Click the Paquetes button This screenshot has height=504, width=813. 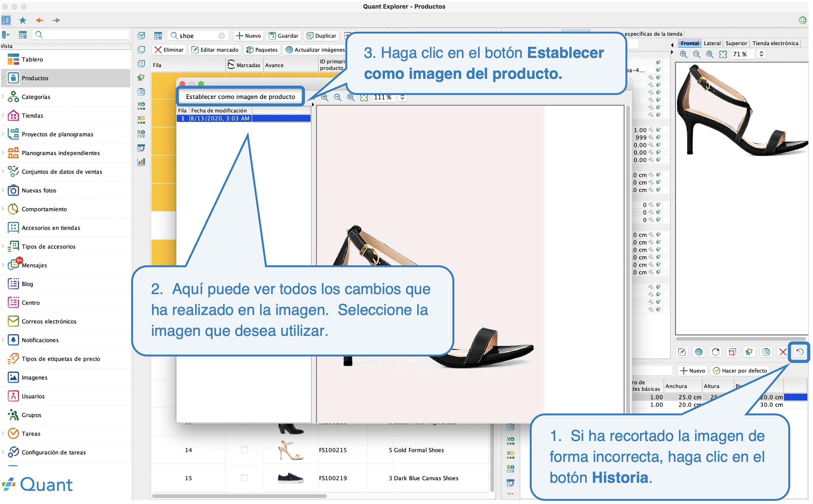tap(262, 50)
